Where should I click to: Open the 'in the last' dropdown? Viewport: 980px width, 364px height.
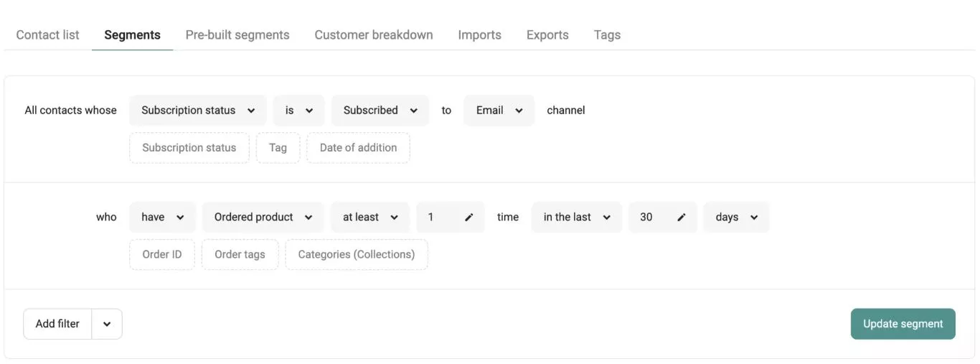tap(576, 217)
